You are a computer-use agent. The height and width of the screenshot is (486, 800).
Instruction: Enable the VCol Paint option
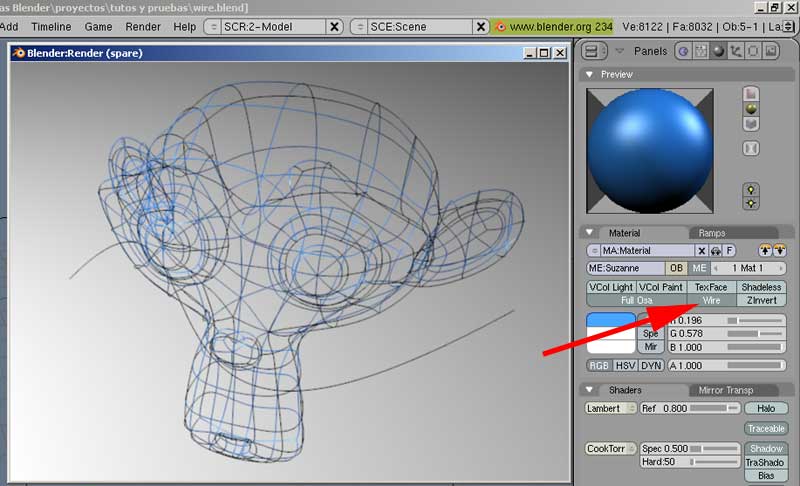click(661, 287)
